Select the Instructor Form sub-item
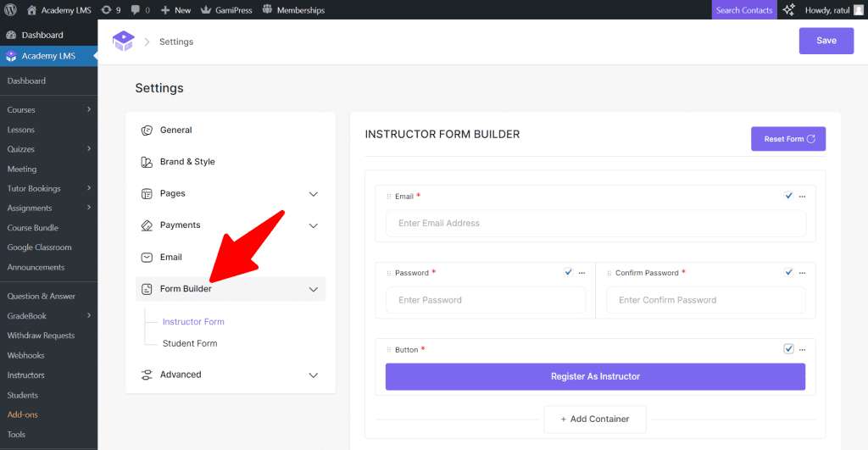 193,321
